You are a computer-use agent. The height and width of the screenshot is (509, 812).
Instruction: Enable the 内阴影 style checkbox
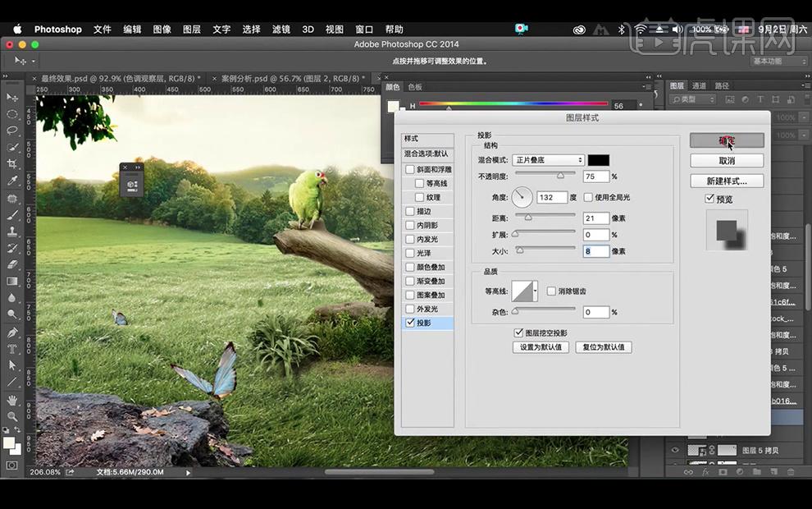(410, 226)
